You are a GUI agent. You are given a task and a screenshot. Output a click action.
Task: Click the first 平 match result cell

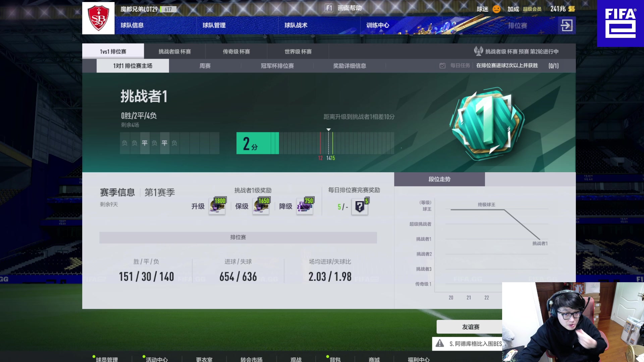click(x=145, y=143)
